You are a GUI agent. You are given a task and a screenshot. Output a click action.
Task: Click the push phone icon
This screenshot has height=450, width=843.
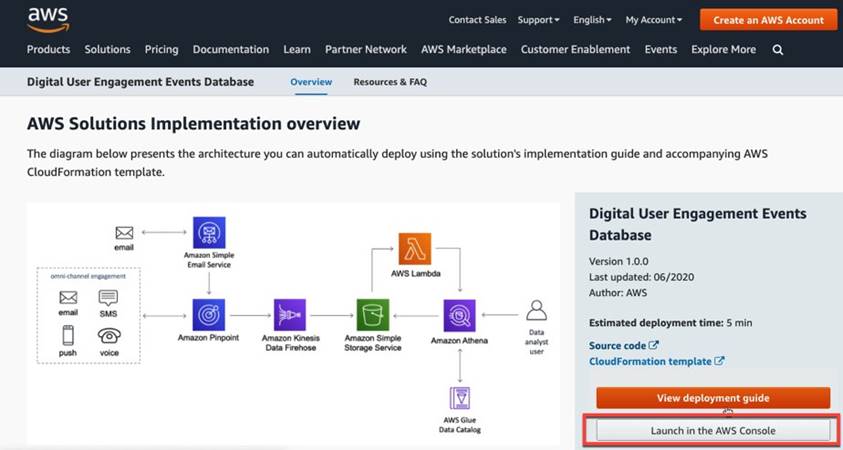pyautogui.click(x=68, y=335)
